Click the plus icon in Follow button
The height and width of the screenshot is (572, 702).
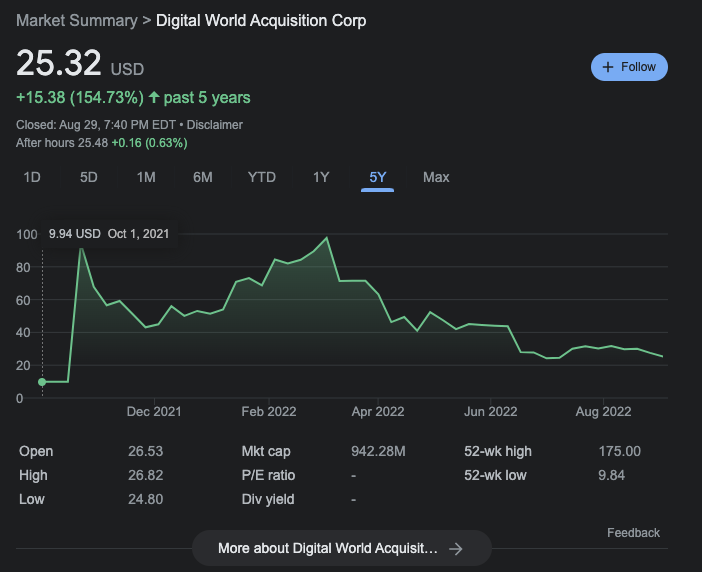(608, 67)
